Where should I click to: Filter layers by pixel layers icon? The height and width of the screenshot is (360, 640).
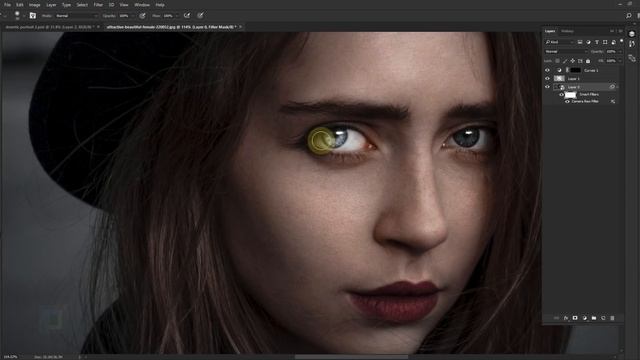pos(580,42)
